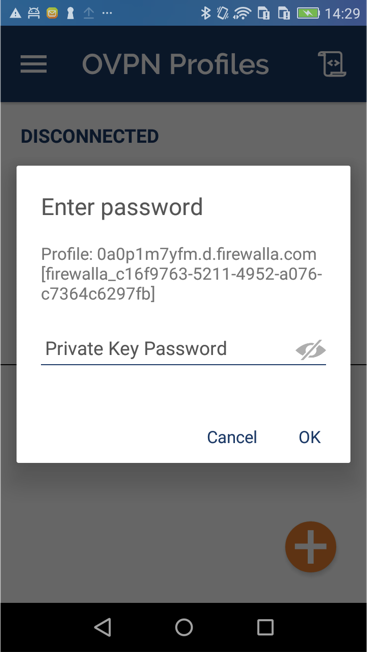Image resolution: width=367 pixels, height=652 pixels.
Task: Tap the import profile scroll icon
Action: click(332, 64)
